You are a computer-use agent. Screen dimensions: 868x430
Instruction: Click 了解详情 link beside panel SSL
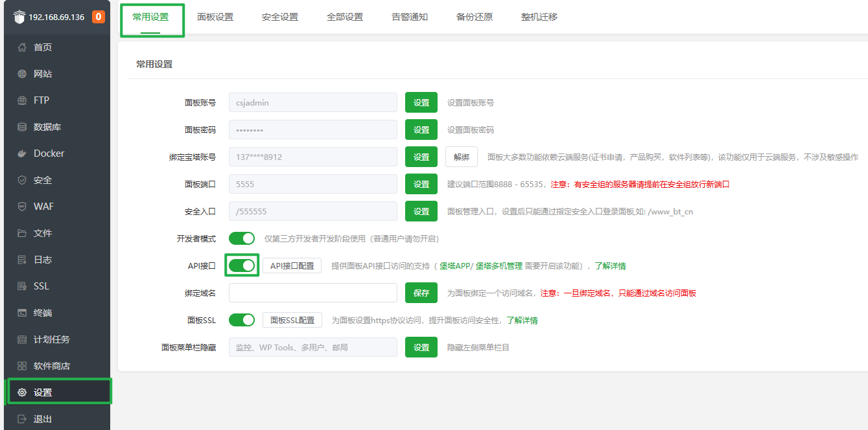pyautogui.click(x=522, y=320)
